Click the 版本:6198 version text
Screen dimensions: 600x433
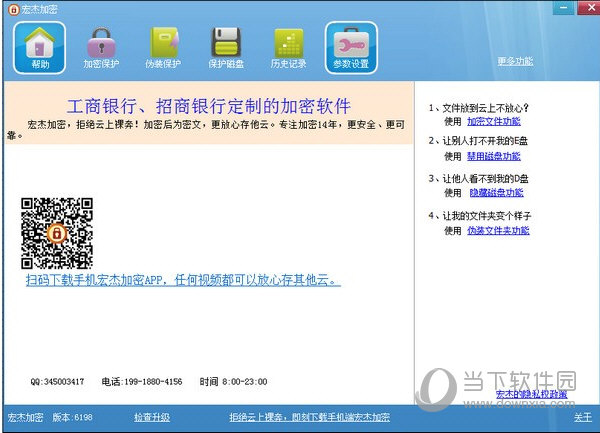click(72, 417)
